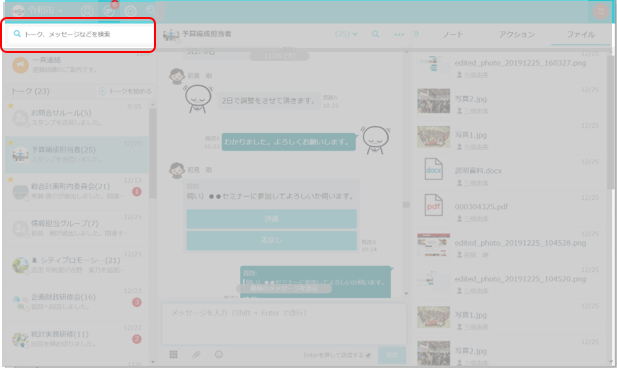Image resolution: width=617 pixels, height=368 pixels.
Task: Open the three-dot more options menu
Action: click(x=399, y=35)
